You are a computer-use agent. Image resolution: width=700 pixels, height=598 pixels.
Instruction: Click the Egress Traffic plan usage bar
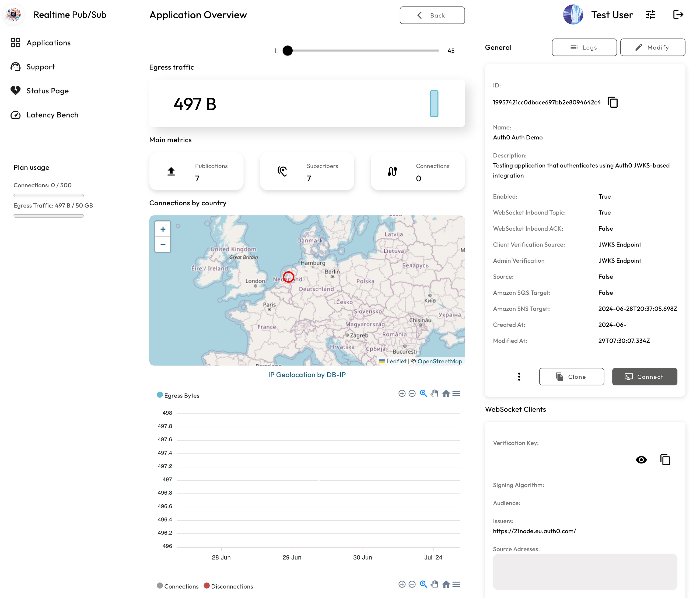48,216
